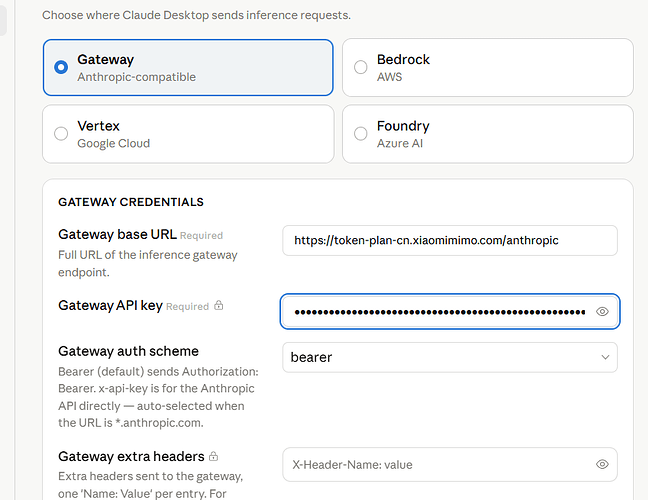Choose the Vertex Google Cloud radio option

[61, 133]
